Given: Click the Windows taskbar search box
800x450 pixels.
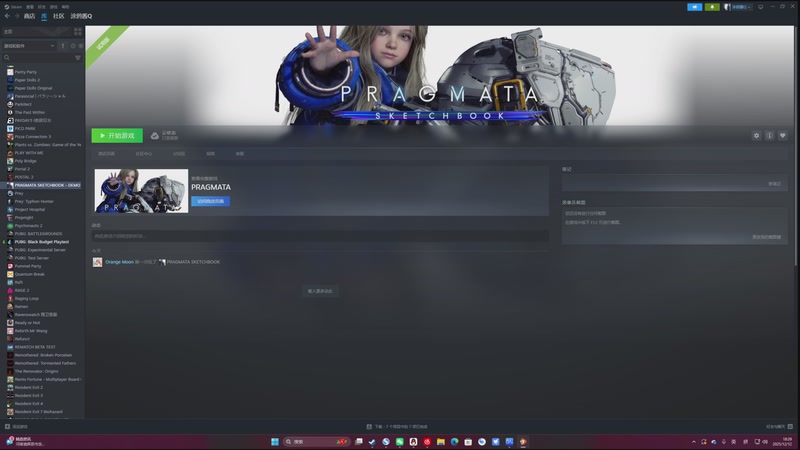Looking at the screenshot, I should pyautogui.click(x=316, y=442).
